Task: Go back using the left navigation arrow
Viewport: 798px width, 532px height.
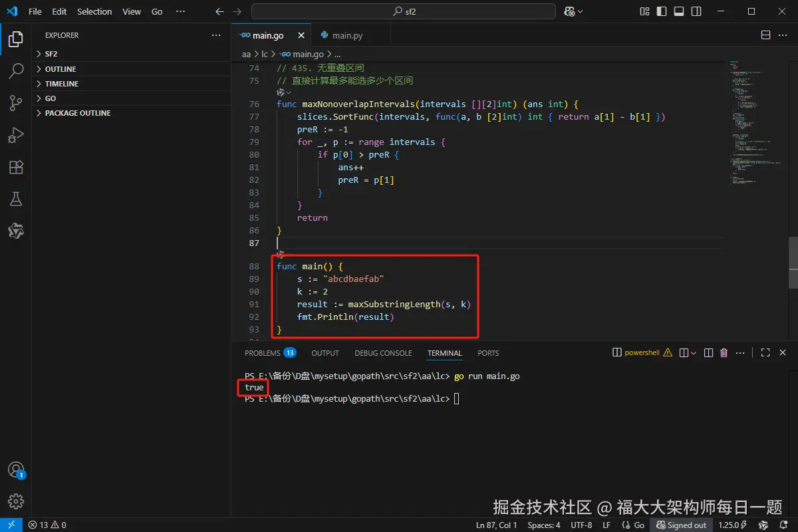Action: point(220,11)
